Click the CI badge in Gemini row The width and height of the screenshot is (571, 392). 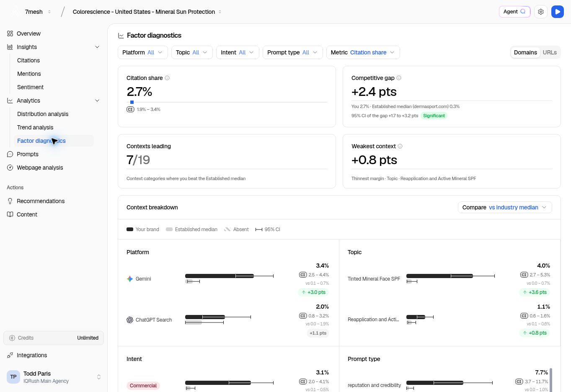[x=303, y=275]
